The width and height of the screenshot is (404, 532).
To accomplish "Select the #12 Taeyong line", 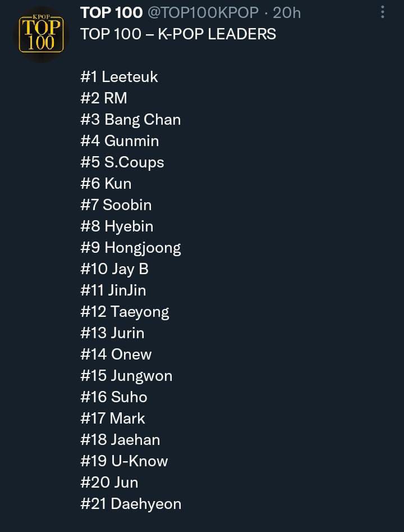I will click(125, 312).
